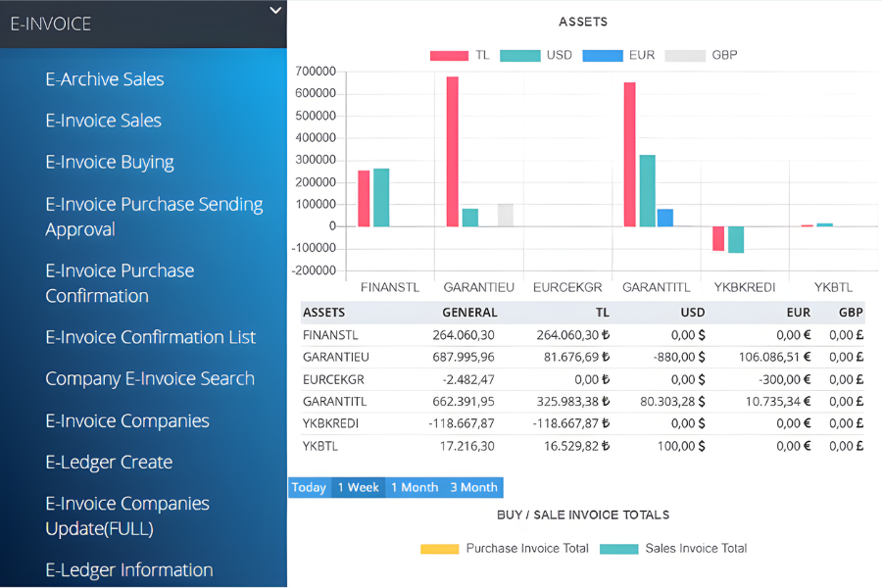The width and height of the screenshot is (882, 588).
Task: Toggle USD series teal legend swatch
Action: [519, 56]
